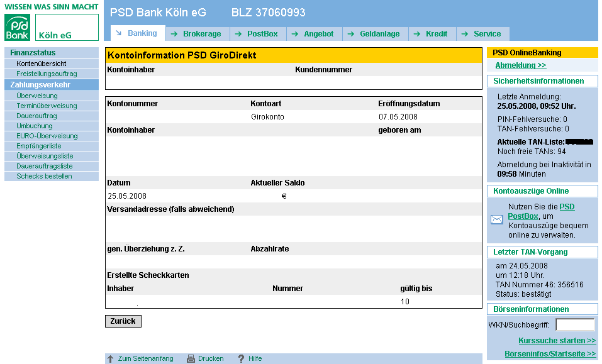
Task: Click the Drucken link
Action: (x=211, y=358)
